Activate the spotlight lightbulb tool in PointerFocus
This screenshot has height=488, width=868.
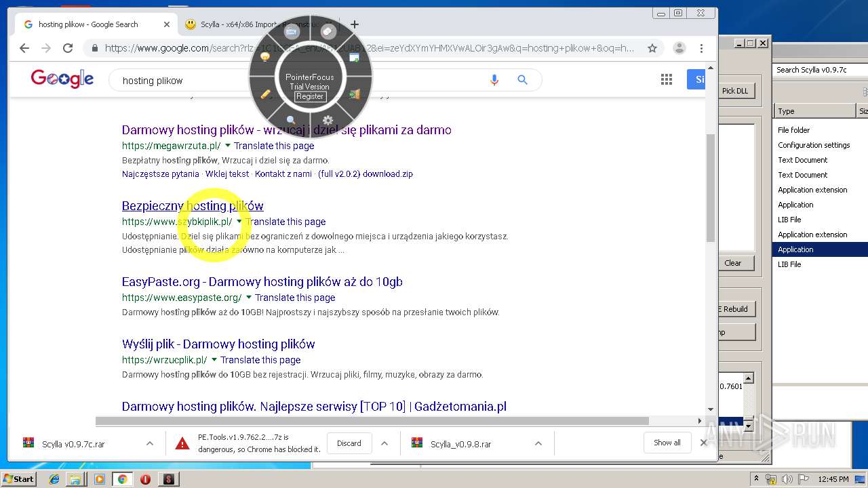pyautogui.click(x=265, y=58)
